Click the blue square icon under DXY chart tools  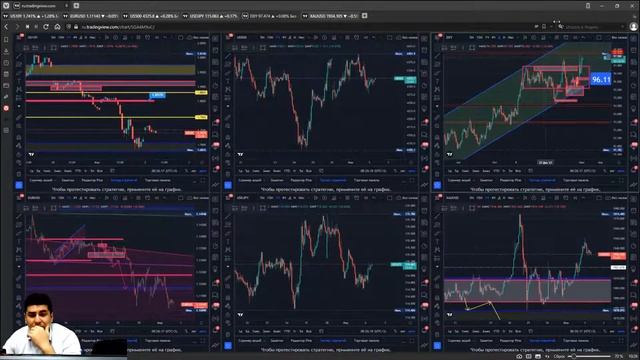(437, 185)
